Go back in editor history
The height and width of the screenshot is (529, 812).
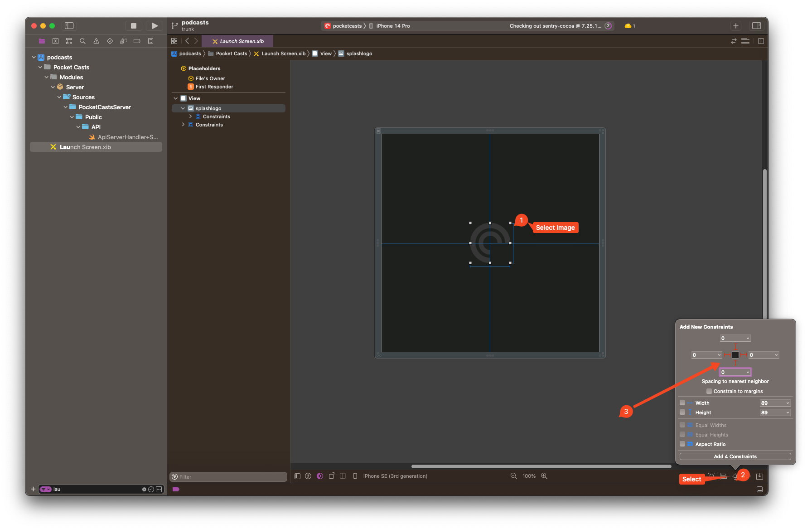tap(187, 41)
